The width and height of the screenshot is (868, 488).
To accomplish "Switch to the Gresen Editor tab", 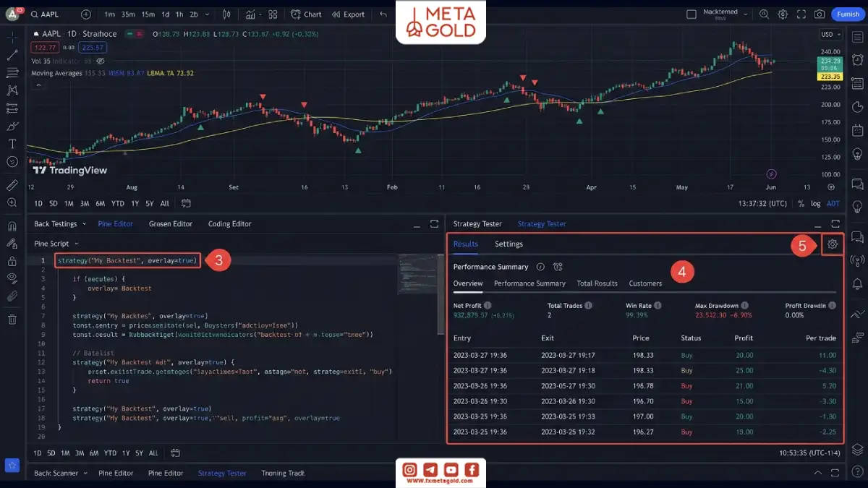I will (x=171, y=223).
